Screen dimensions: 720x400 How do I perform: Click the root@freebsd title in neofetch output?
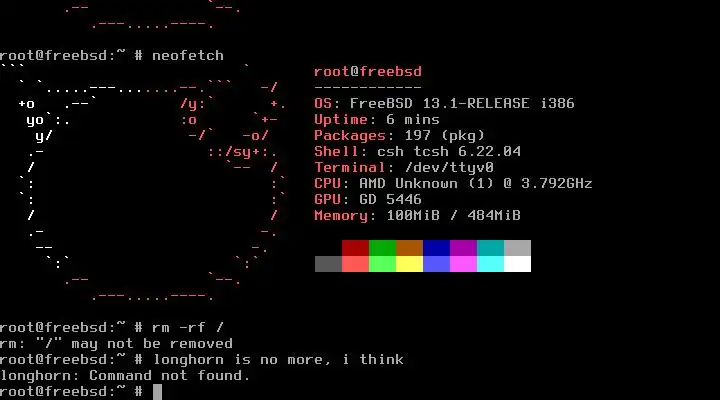[368, 72]
